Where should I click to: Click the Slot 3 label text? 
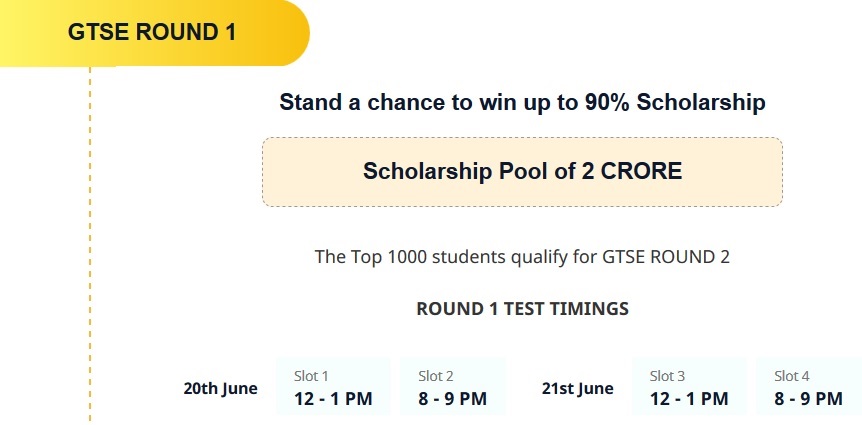667,377
